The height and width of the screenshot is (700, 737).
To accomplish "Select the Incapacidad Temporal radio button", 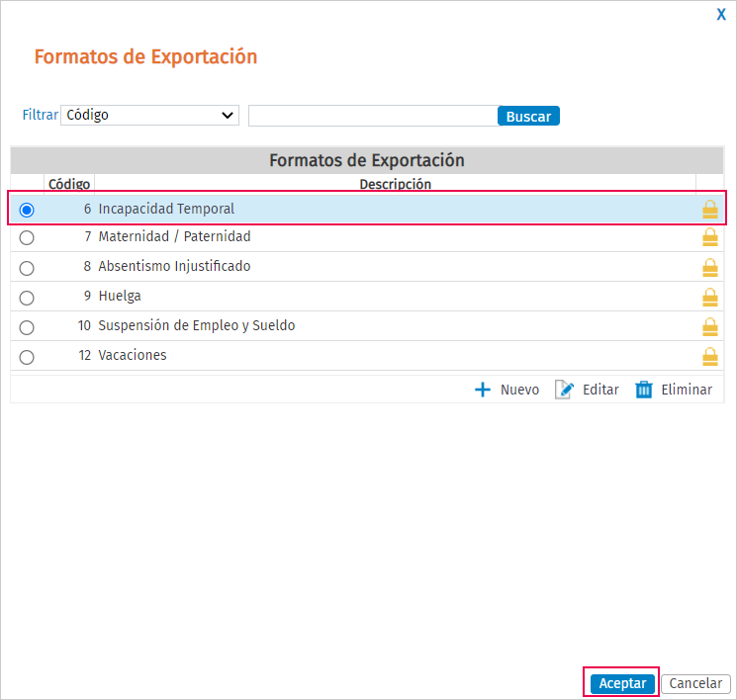I will click(x=27, y=210).
